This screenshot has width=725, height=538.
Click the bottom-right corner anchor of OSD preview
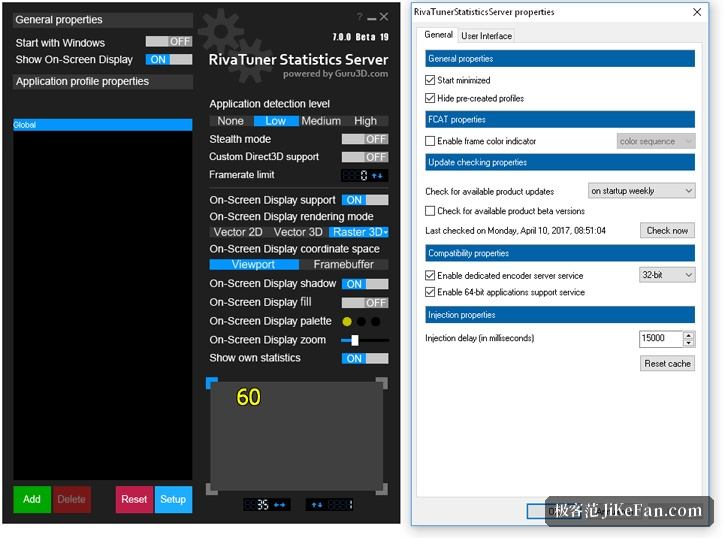pyautogui.click(x=382, y=489)
